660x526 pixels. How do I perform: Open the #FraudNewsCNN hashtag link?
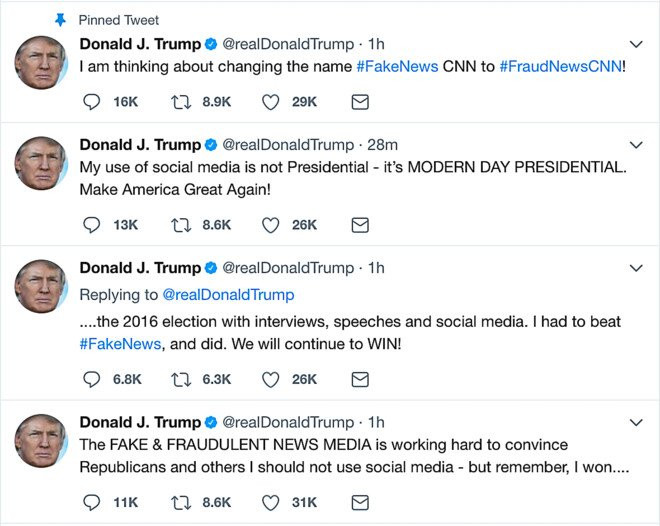[x=560, y=68]
